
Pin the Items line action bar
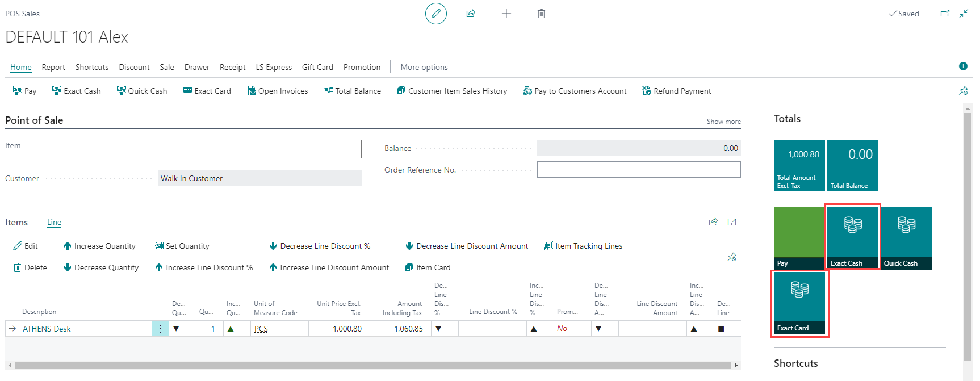[732, 257]
